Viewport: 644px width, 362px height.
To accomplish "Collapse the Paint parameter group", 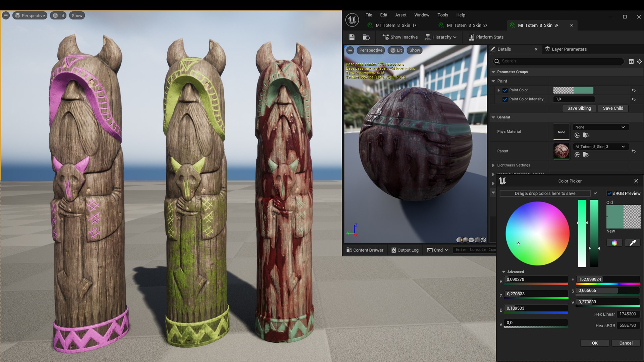I will click(493, 81).
